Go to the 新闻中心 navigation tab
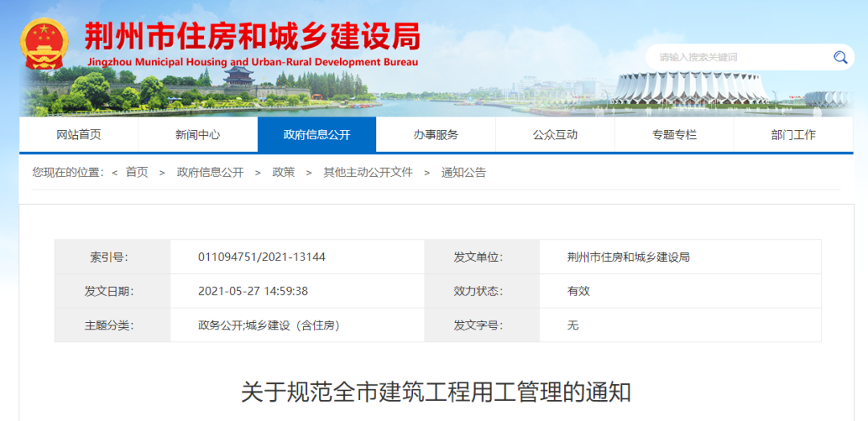 pyautogui.click(x=198, y=135)
